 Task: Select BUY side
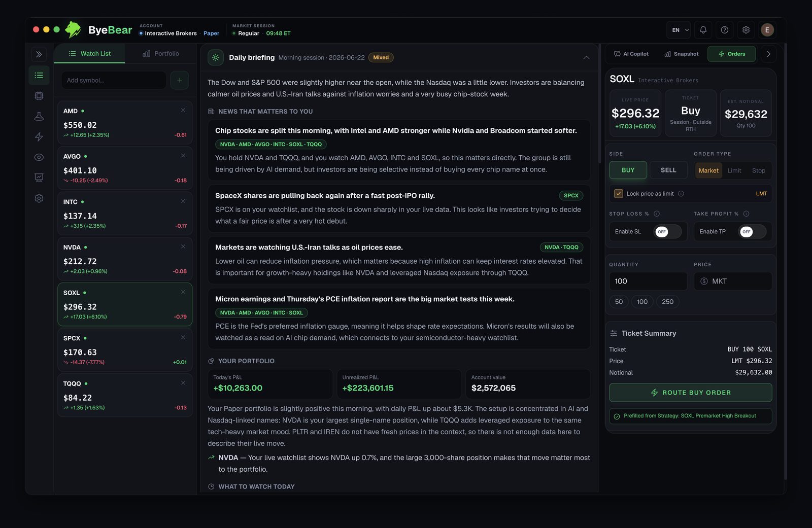(x=628, y=170)
